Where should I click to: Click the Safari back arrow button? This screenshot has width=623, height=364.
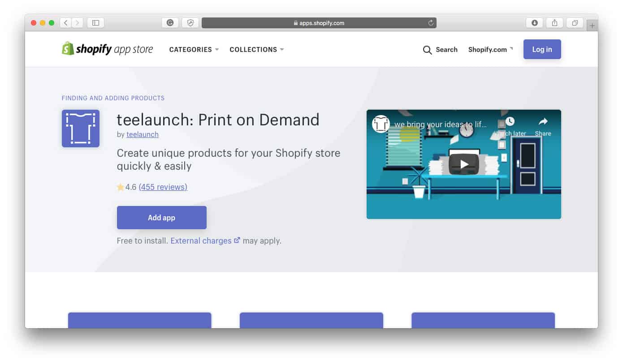65,23
